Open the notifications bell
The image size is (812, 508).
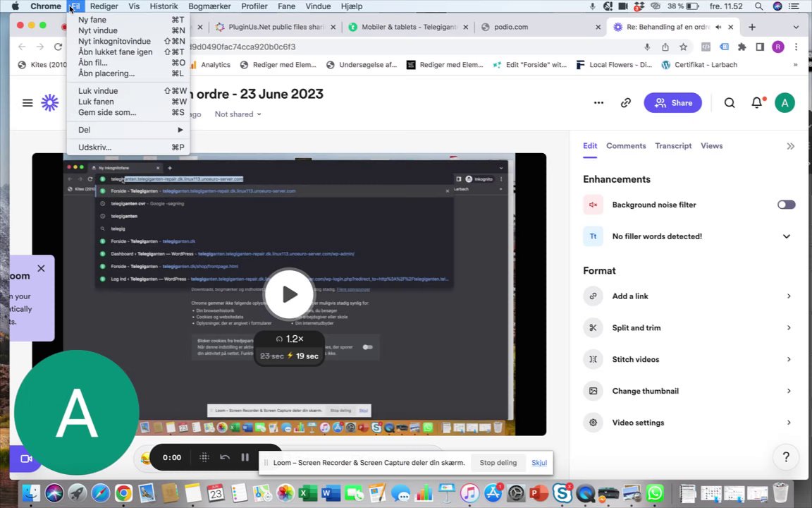pos(756,102)
